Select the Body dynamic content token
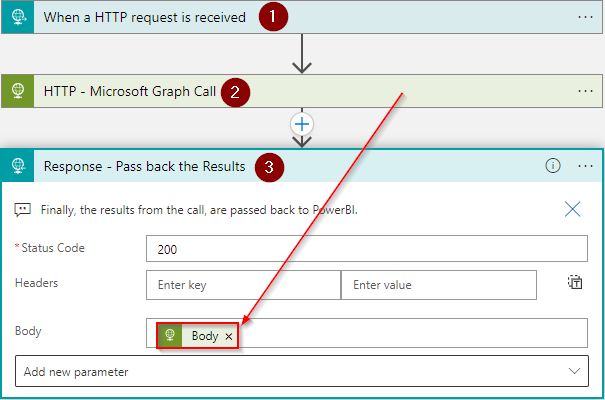The height and width of the screenshot is (400, 605). (198, 336)
